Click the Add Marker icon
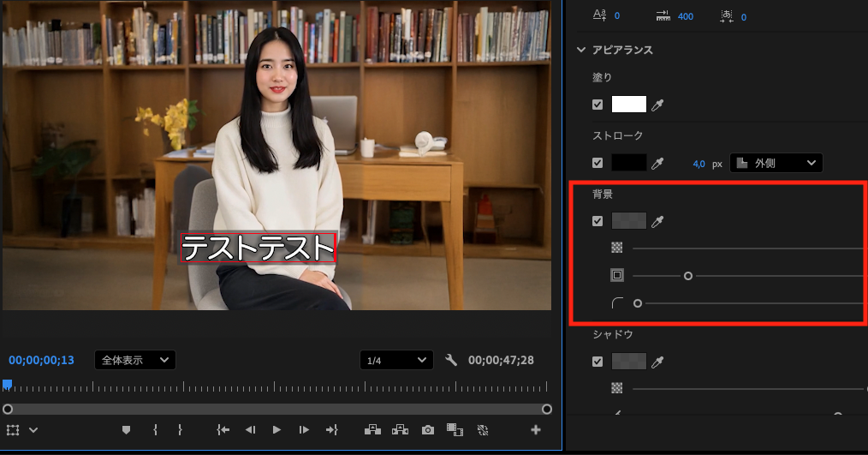Screen dimensions: 868x455 click(x=127, y=430)
